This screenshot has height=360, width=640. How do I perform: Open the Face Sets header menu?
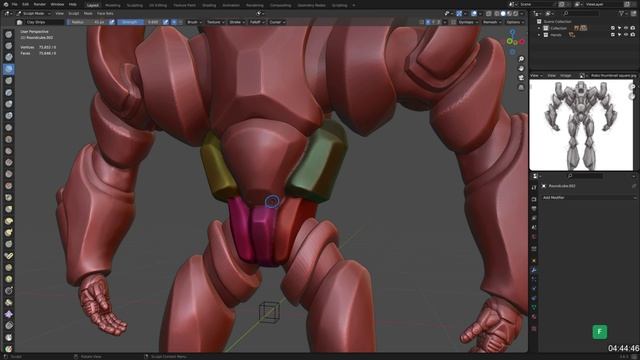click(105, 13)
